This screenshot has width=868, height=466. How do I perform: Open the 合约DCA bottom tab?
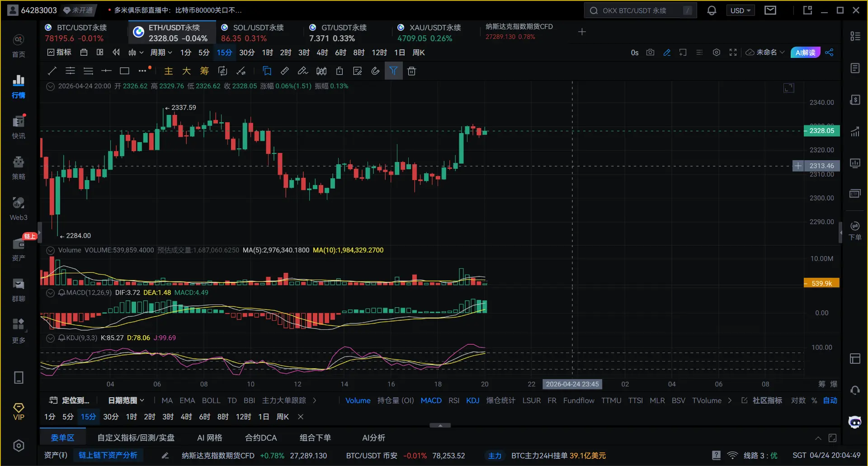(261, 437)
